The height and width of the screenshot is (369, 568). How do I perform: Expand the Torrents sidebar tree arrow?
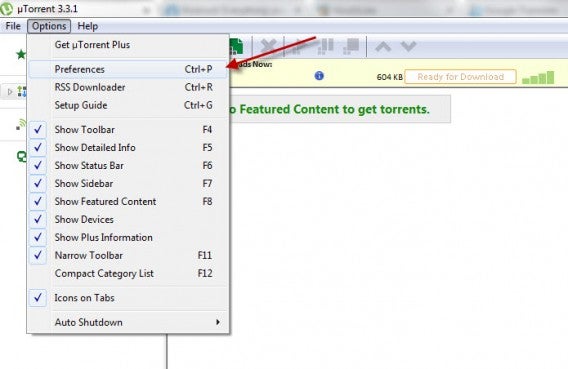10,92
